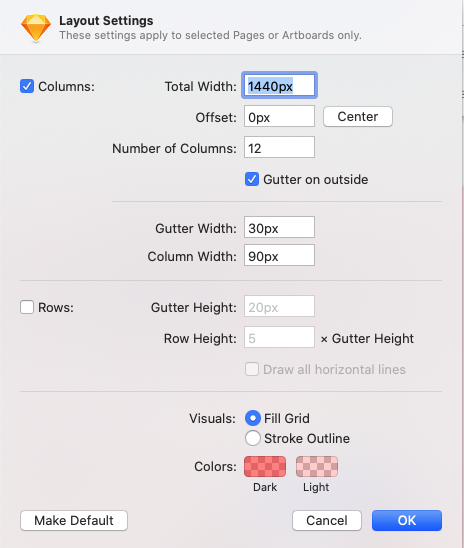Choose the Stroke Outline radio option
464x548 pixels.
[x=253, y=438]
